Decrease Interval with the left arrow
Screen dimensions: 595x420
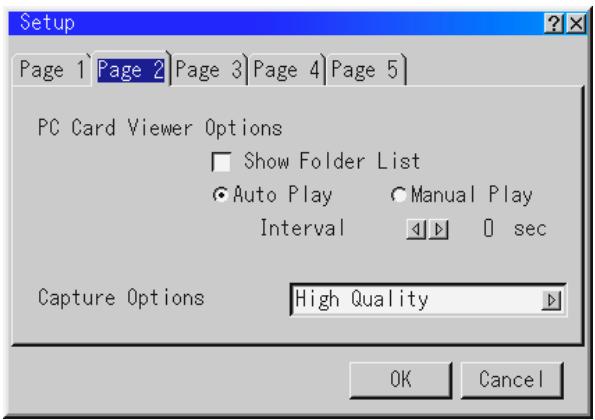tap(416, 229)
